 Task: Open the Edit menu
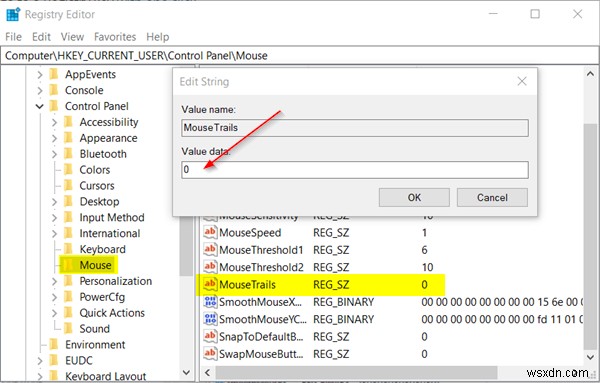coord(41,37)
